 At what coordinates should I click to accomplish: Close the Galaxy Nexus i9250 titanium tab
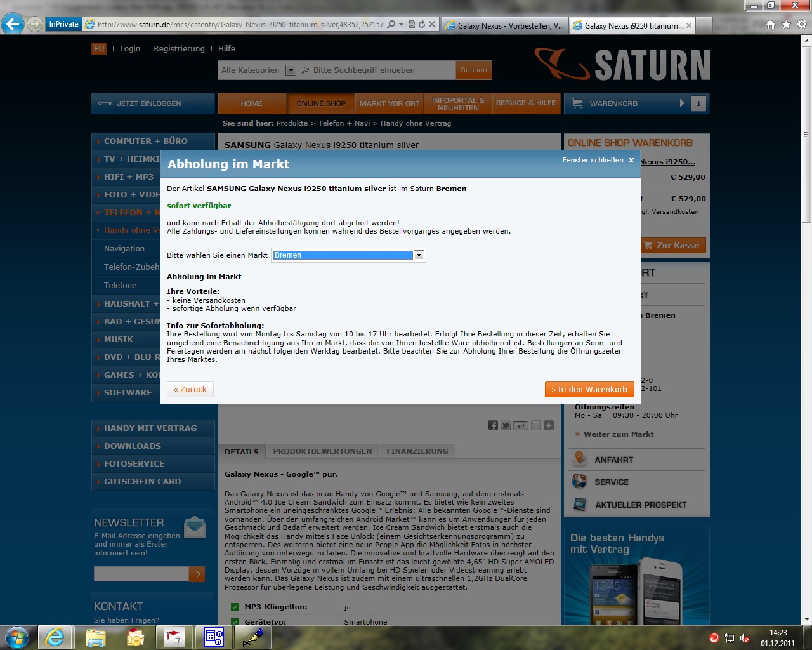(x=689, y=25)
